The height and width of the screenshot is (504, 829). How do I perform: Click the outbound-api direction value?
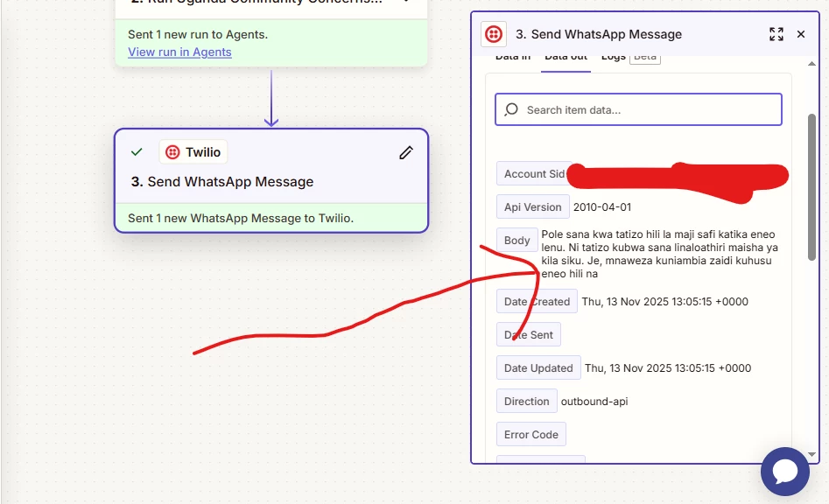click(594, 402)
